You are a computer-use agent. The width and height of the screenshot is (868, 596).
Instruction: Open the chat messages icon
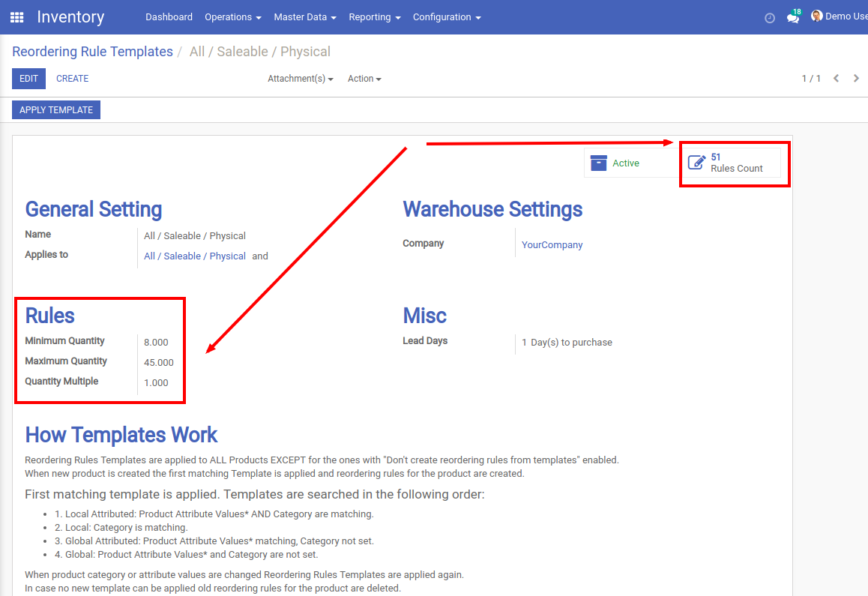pos(792,18)
